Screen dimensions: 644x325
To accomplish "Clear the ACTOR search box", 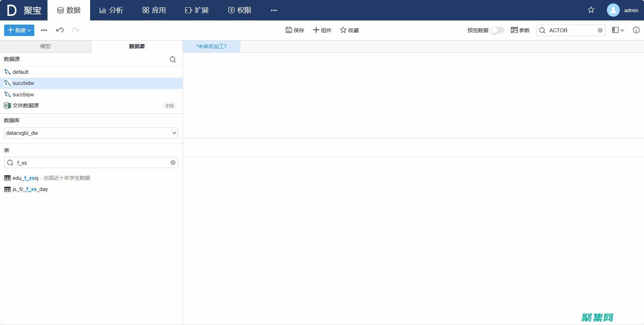I will [600, 30].
